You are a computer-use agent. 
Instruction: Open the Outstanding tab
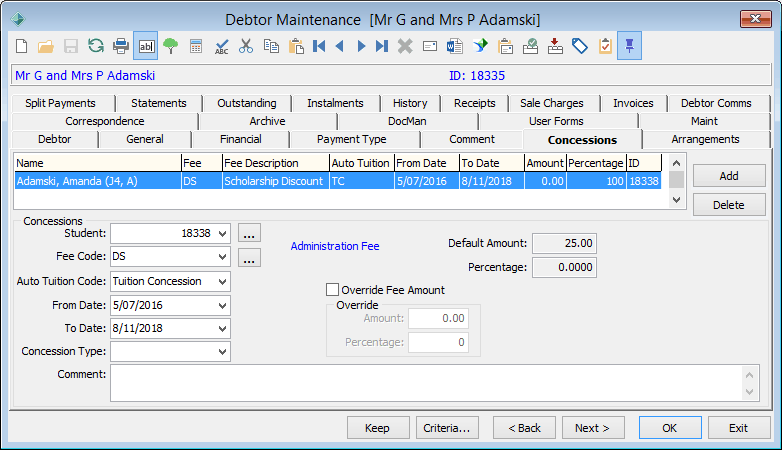point(247,103)
